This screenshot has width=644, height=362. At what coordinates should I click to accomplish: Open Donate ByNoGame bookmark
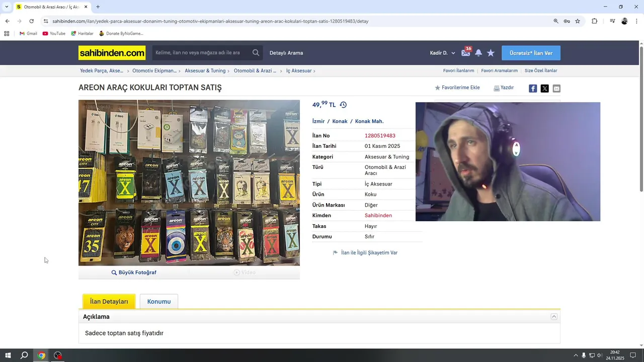click(x=121, y=34)
